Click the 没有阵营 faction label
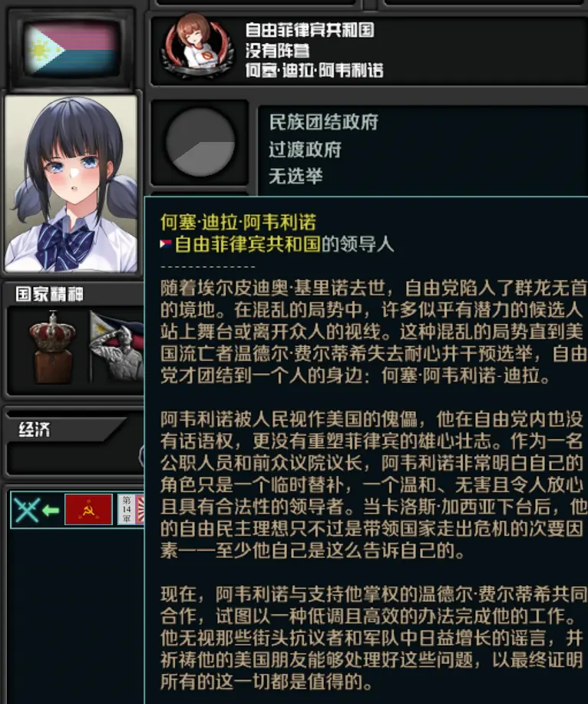This screenshot has width=588, height=704. pos(277,51)
